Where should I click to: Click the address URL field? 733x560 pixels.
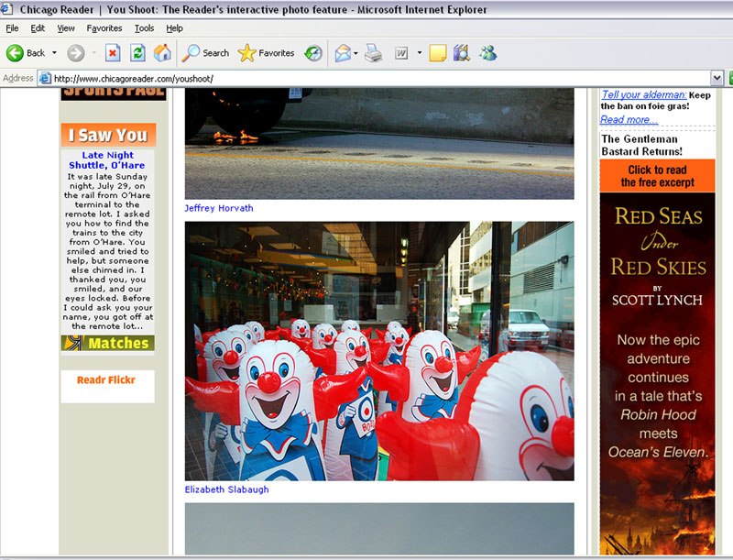tap(381, 78)
